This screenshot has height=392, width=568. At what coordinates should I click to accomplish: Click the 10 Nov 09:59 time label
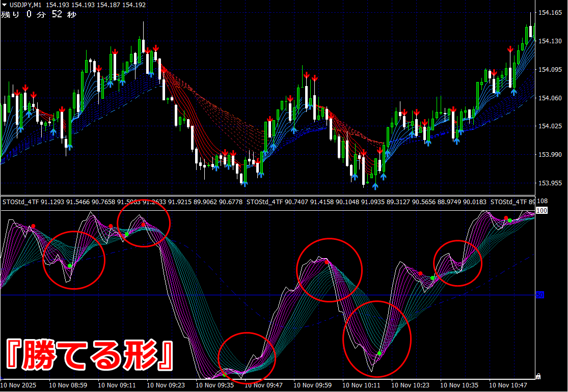pos(313,385)
